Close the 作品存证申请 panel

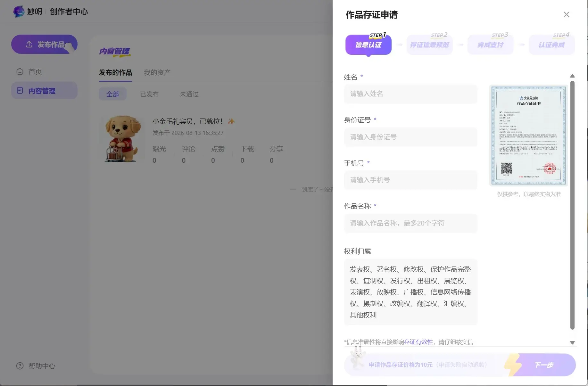point(566,14)
